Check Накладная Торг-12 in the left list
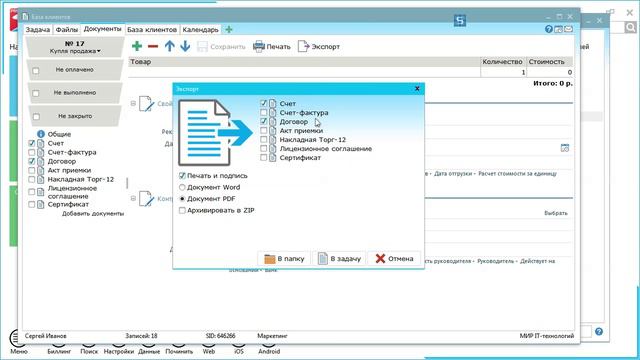640x360 pixels. click(32, 179)
